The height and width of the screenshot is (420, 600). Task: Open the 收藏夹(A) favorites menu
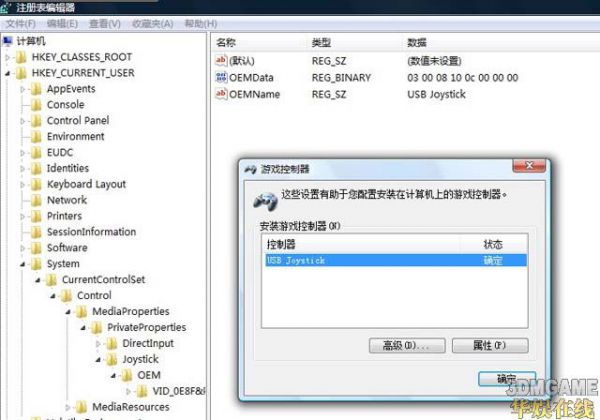152,24
